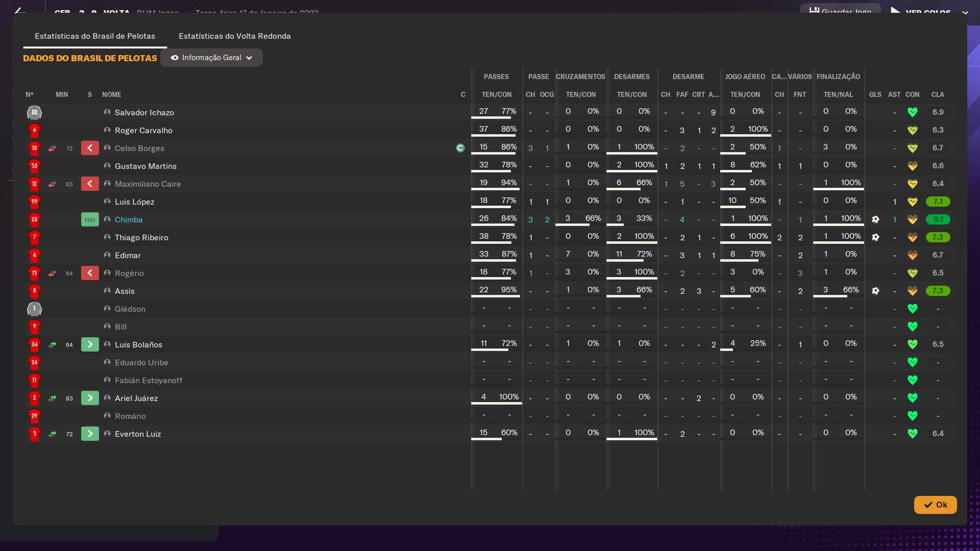The height and width of the screenshot is (551, 980).
Task: Click the back arrow in the top bar
Action: pos(19,11)
